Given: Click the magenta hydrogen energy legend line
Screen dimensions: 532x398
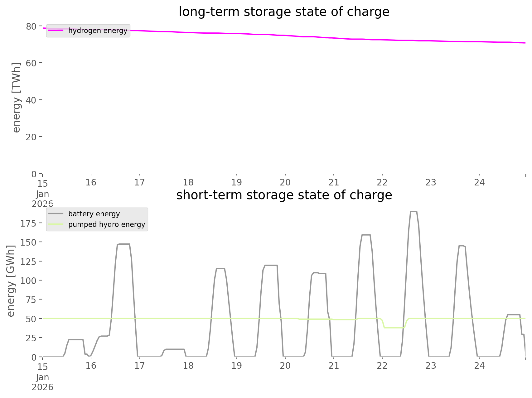Looking at the screenshot, I should (x=56, y=31).
